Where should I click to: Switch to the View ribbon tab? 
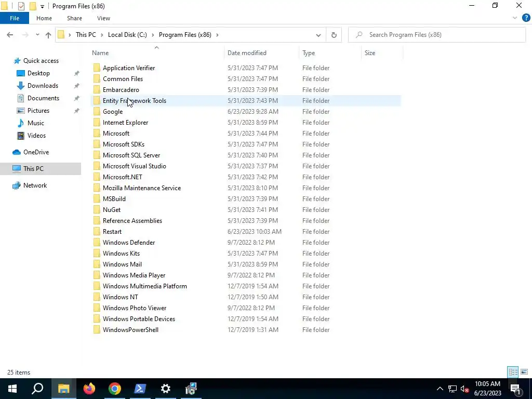click(103, 18)
